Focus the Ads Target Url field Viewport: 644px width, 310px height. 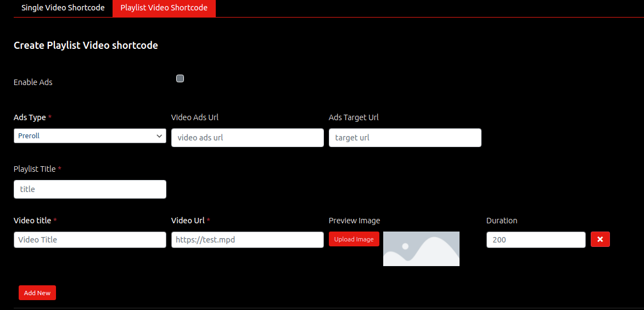(x=405, y=138)
